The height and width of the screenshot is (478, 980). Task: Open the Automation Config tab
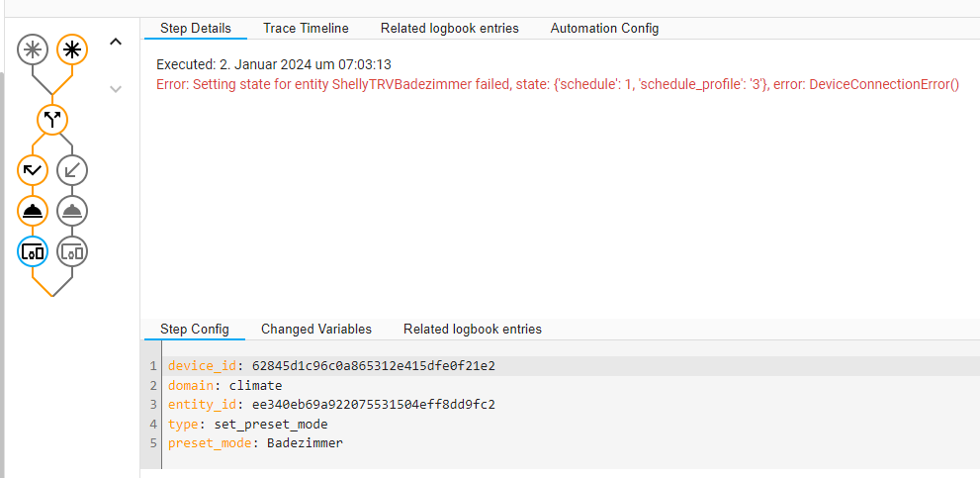(604, 29)
